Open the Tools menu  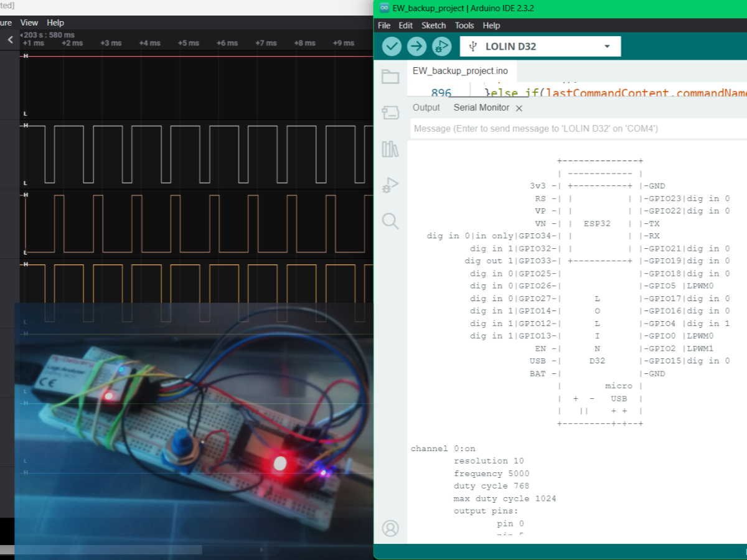pyautogui.click(x=464, y=26)
